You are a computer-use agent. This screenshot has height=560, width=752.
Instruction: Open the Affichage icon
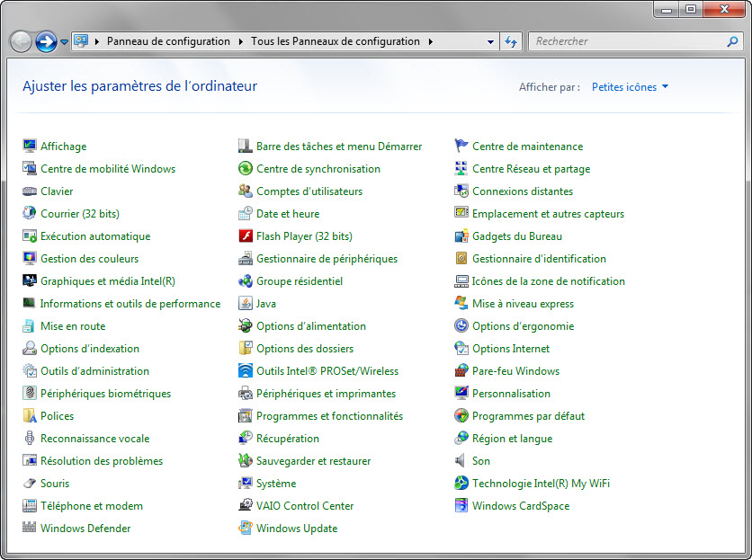[x=30, y=146]
